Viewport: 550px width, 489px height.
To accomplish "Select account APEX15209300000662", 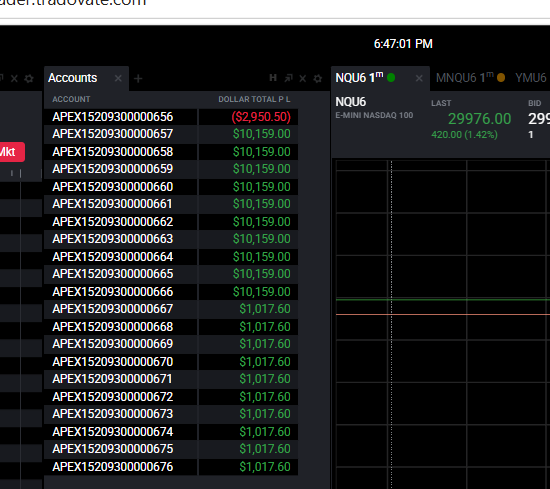I will coord(113,222).
